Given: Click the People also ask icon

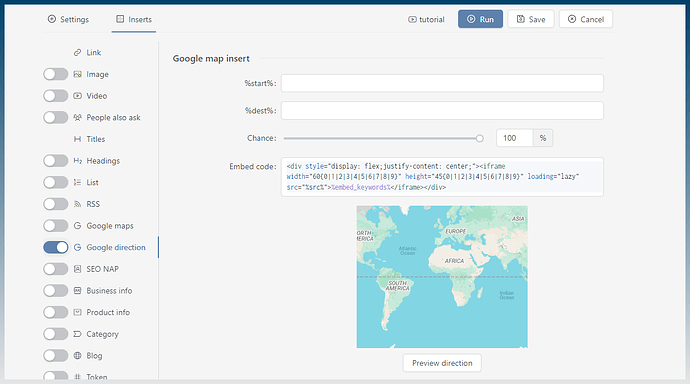Looking at the screenshot, I should 77,117.
